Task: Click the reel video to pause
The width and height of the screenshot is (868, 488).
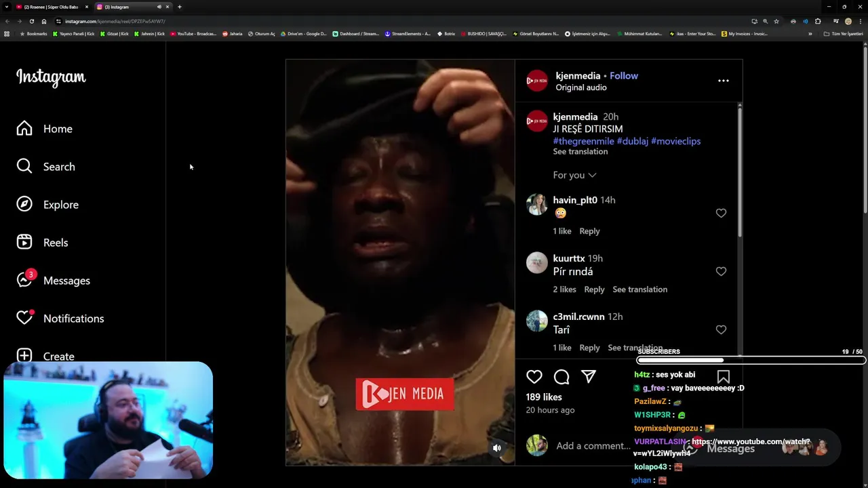Action: pyautogui.click(x=400, y=262)
